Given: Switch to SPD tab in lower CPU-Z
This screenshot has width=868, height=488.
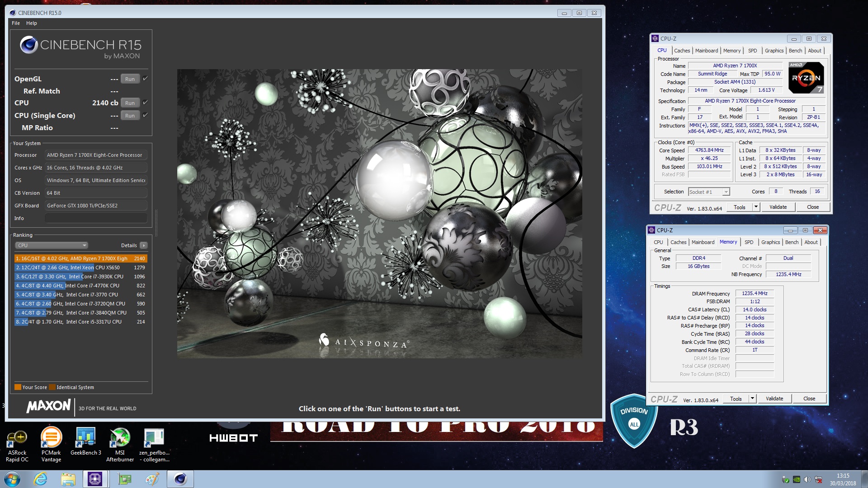Looking at the screenshot, I should 749,242.
